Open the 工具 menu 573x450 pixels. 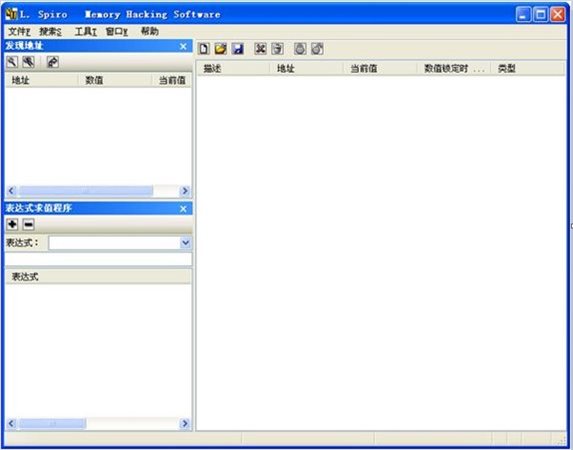click(x=86, y=31)
